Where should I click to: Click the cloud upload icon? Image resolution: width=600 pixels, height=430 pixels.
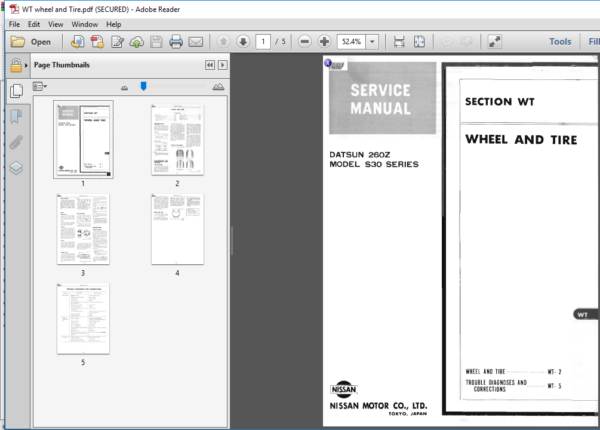pyautogui.click(x=137, y=42)
